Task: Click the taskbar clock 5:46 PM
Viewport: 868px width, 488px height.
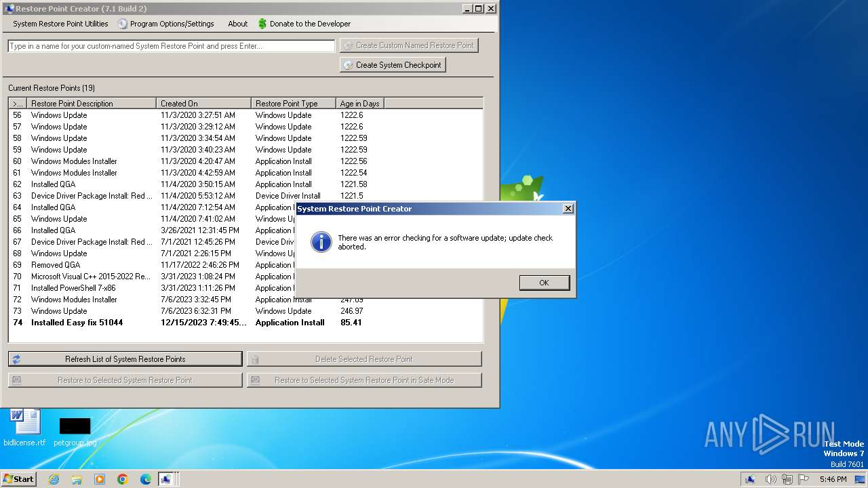Action: point(833,479)
